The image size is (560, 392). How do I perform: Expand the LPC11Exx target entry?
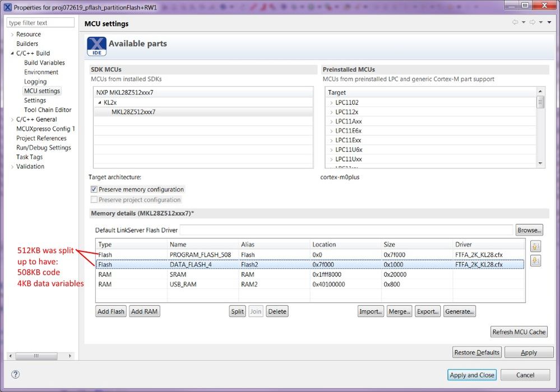(x=331, y=140)
